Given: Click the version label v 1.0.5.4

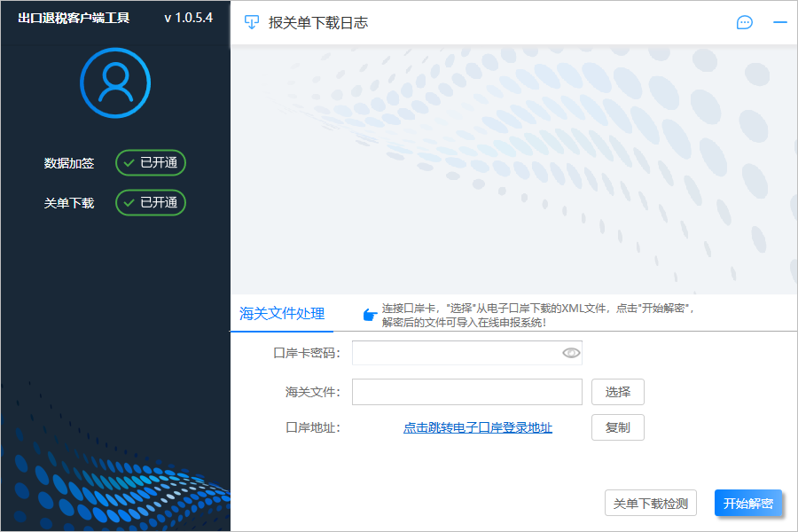Looking at the screenshot, I should (188, 18).
